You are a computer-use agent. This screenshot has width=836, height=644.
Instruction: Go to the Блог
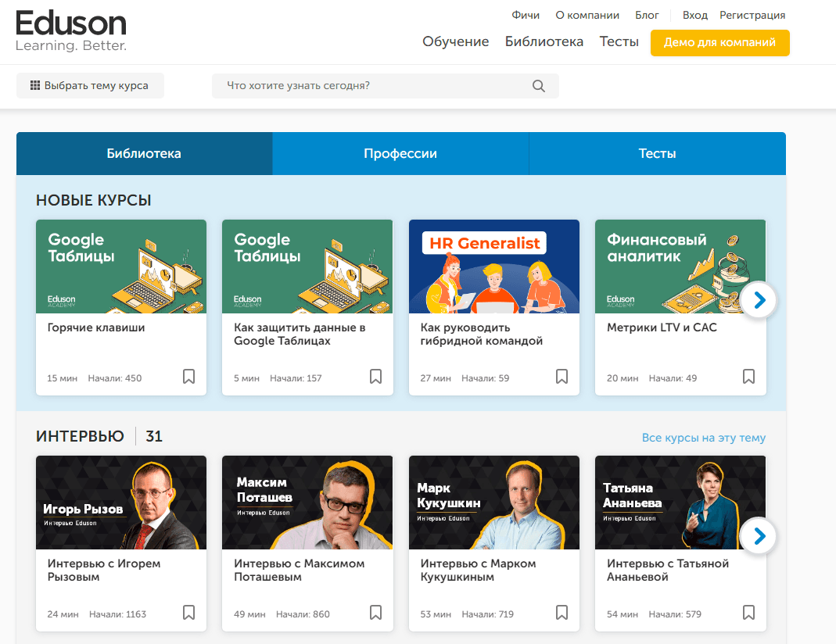pyautogui.click(x=647, y=15)
